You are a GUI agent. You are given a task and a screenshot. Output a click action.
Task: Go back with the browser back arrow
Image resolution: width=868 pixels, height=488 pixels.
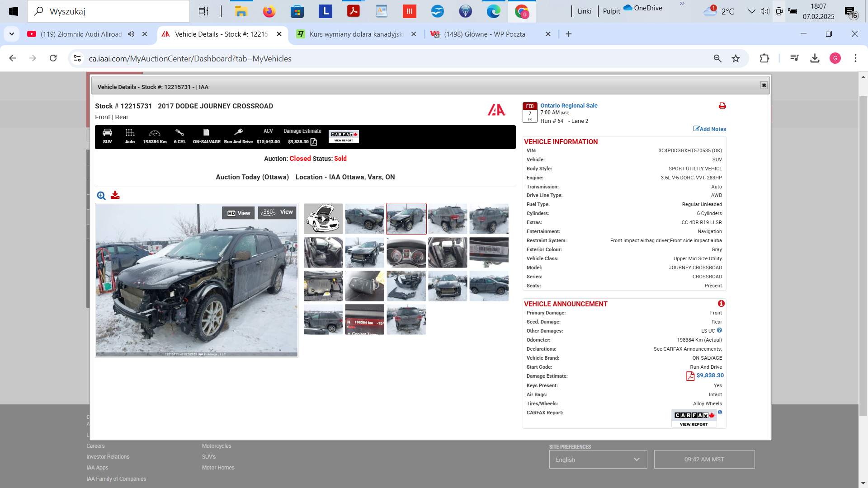13,58
